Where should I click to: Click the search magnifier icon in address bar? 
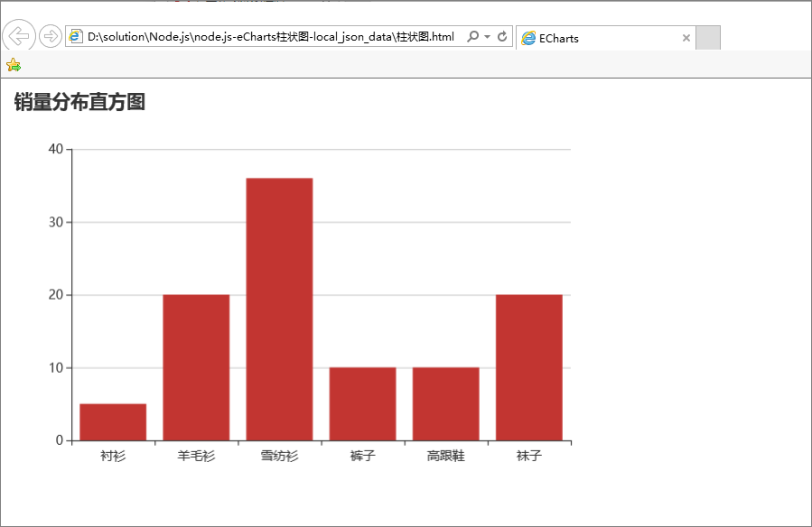472,36
